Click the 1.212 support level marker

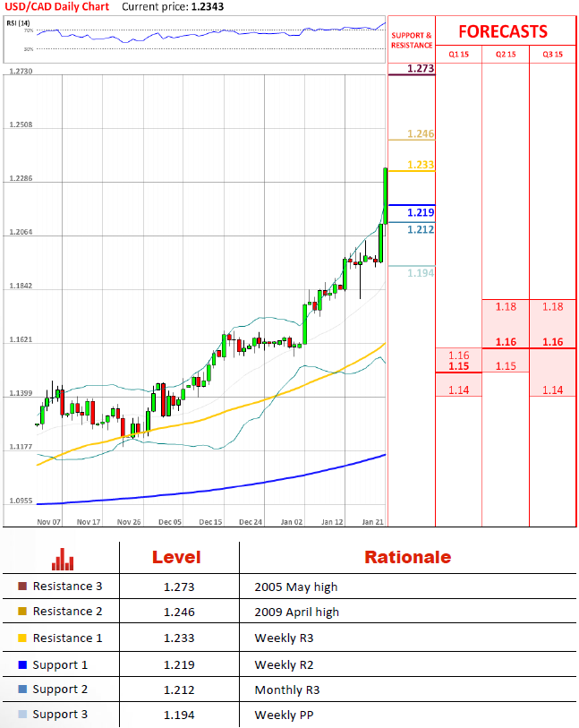(x=421, y=229)
